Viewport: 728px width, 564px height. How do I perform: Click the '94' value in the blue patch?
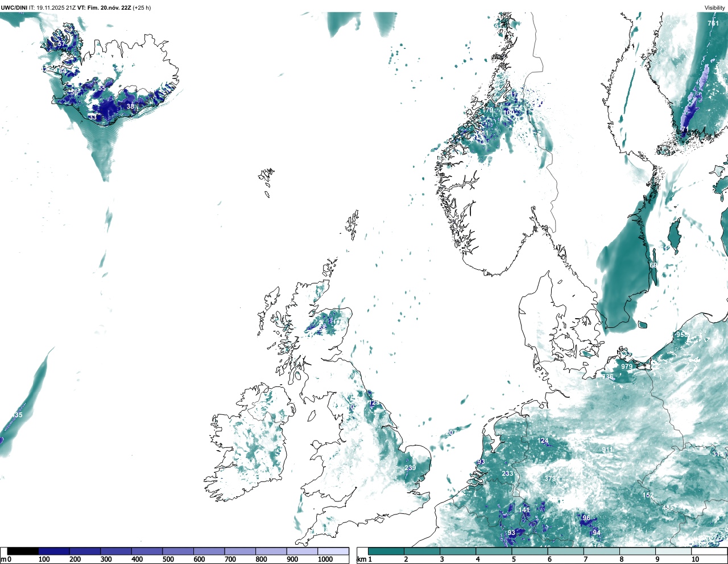click(596, 533)
